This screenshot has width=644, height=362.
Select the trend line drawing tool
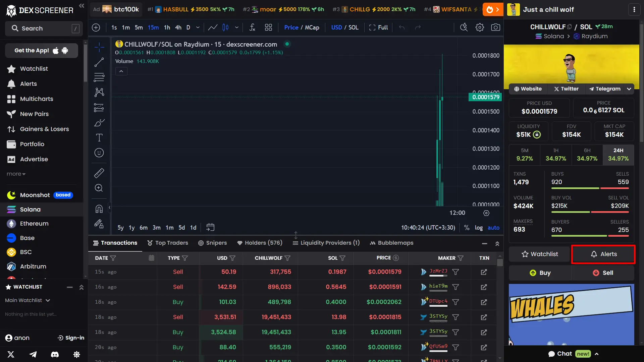[x=99, y=62]
